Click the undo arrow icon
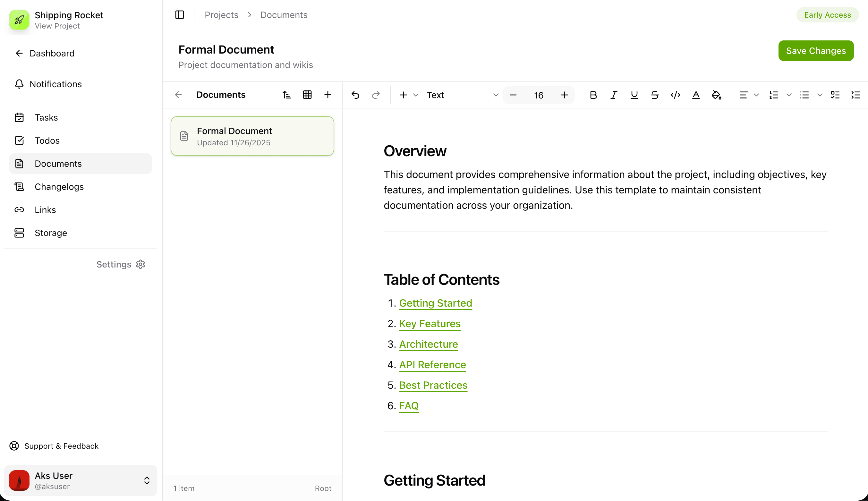The width and height of the screenshot is (868, 501). click(355, 95)
